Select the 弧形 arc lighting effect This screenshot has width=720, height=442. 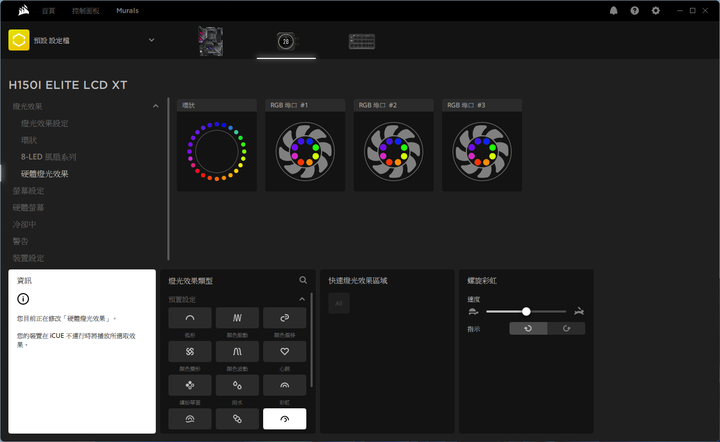point(190,318)
